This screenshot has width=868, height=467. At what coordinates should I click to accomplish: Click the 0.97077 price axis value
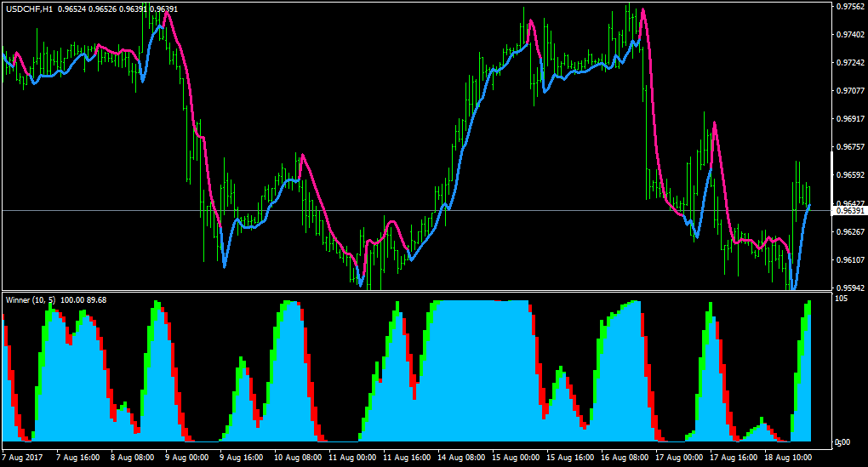tap(850, 91)
